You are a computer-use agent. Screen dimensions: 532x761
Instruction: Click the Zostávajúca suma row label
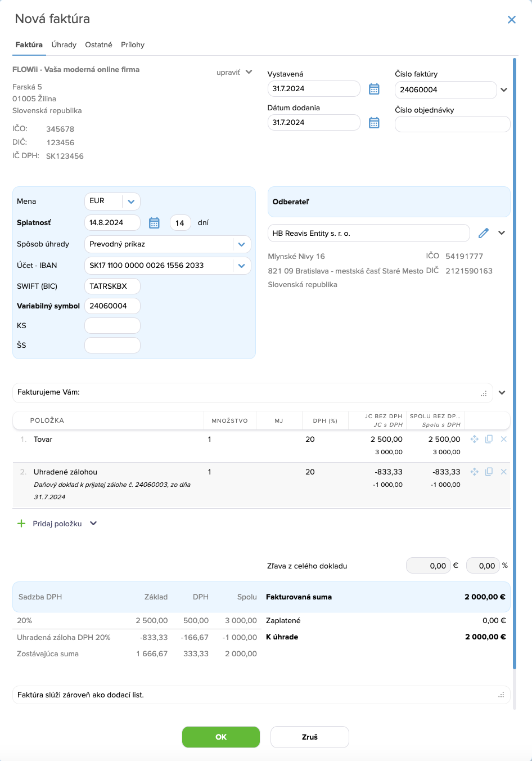48,654
